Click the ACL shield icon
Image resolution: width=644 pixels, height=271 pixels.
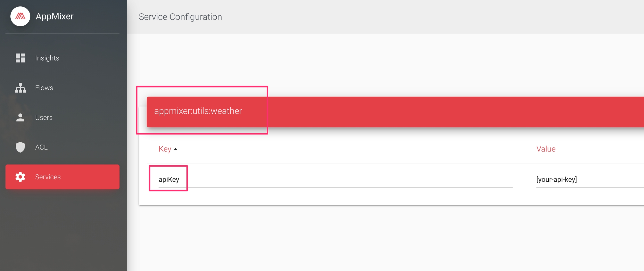click(x=20, y=147)
